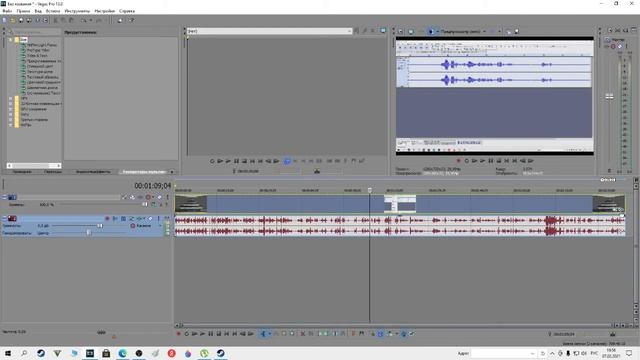This screenshot has height=360, width=640.
Task: Click the Undo arrow icon in toolbar
Action: 83,20
